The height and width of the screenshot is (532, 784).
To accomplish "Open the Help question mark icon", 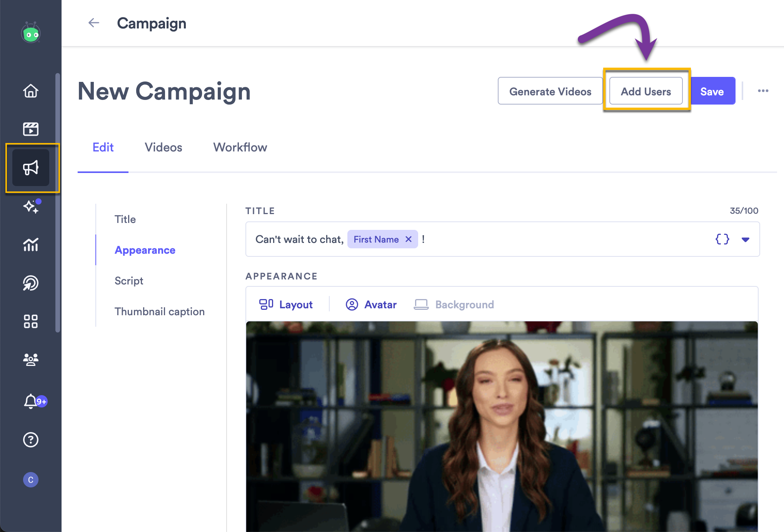I will [31, 440].
